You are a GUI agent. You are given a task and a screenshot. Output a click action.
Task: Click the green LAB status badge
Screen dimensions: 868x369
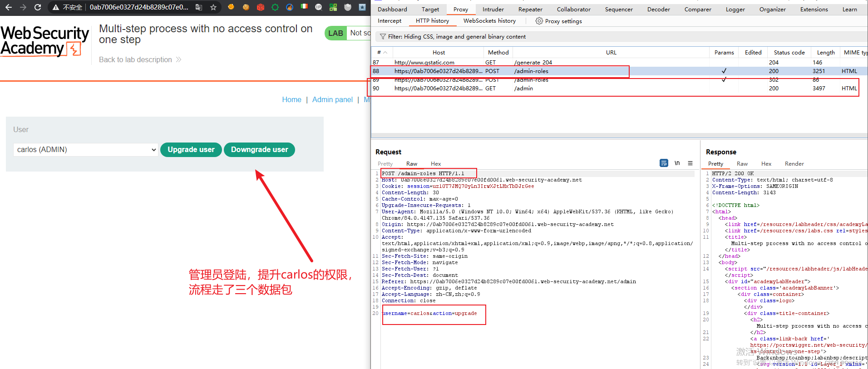tap(335, 33)
